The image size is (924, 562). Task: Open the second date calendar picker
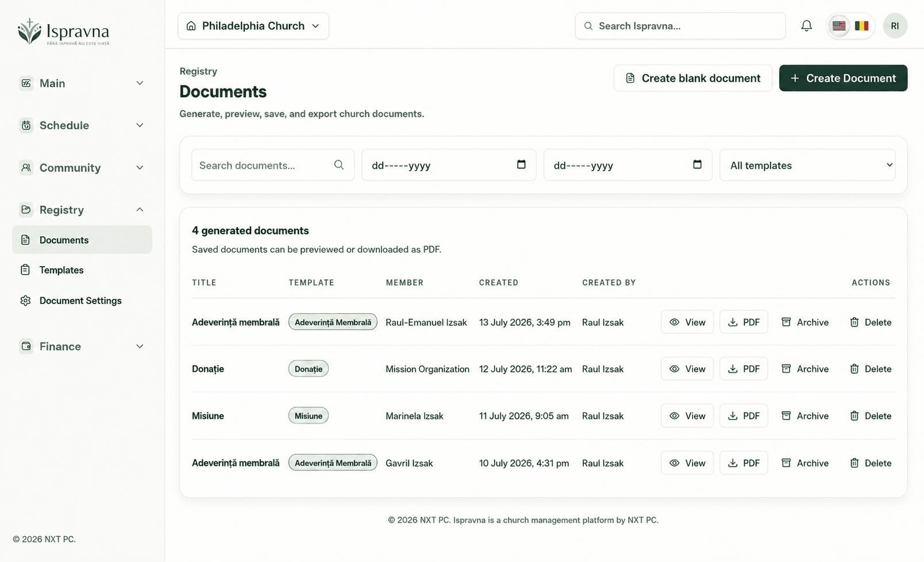[697, 164]
